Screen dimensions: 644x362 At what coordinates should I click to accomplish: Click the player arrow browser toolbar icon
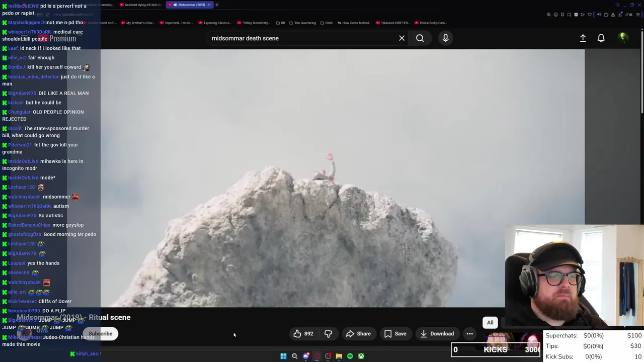pyautogui.click(x=583, y=15)
